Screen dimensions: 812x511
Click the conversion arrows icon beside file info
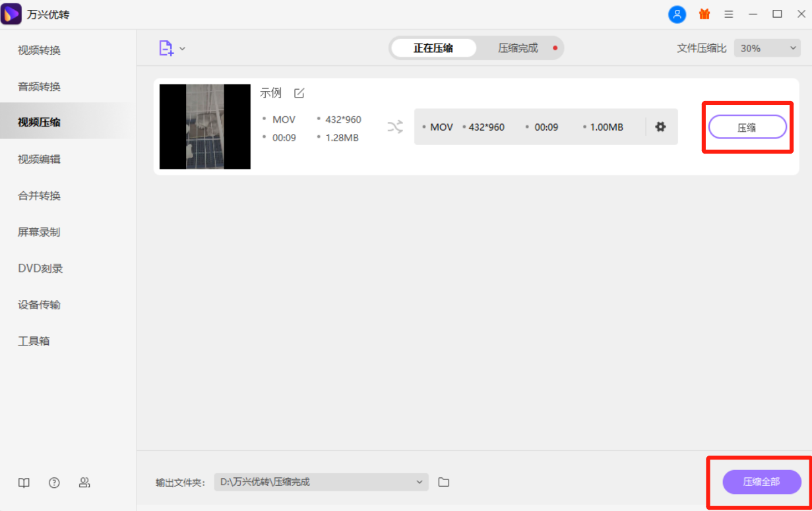coord(395,127)
